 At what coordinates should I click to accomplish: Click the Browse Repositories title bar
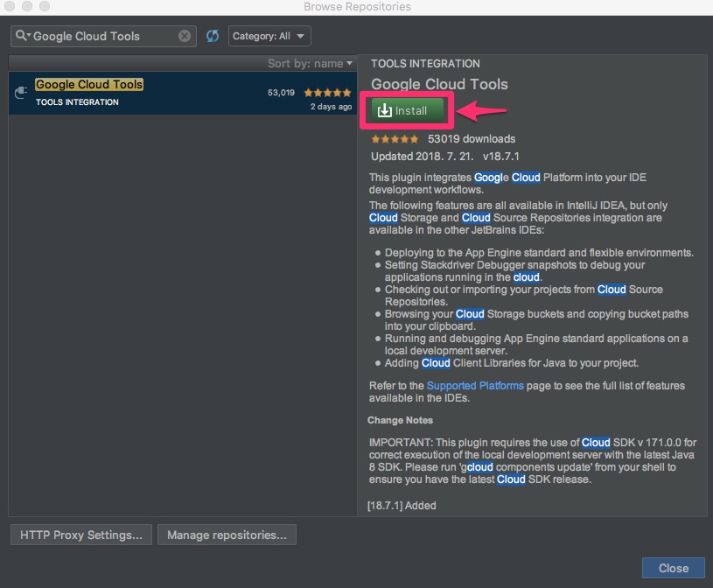(x=357, y=7)
